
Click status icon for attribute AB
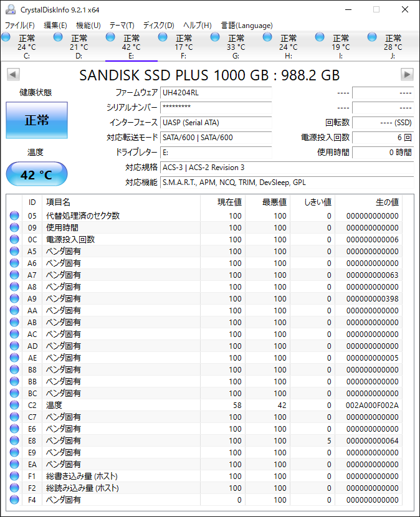(x=14, y=322)
